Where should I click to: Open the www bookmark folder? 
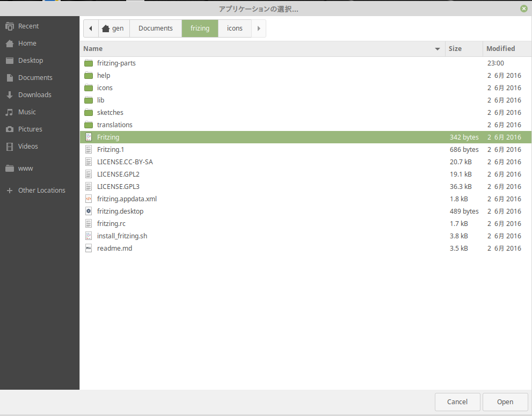click(x=40, y=169)
